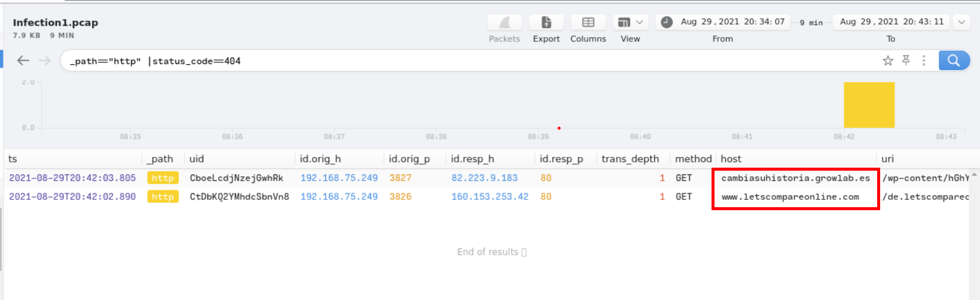Click the Export toolbar icon

(546, 23)
